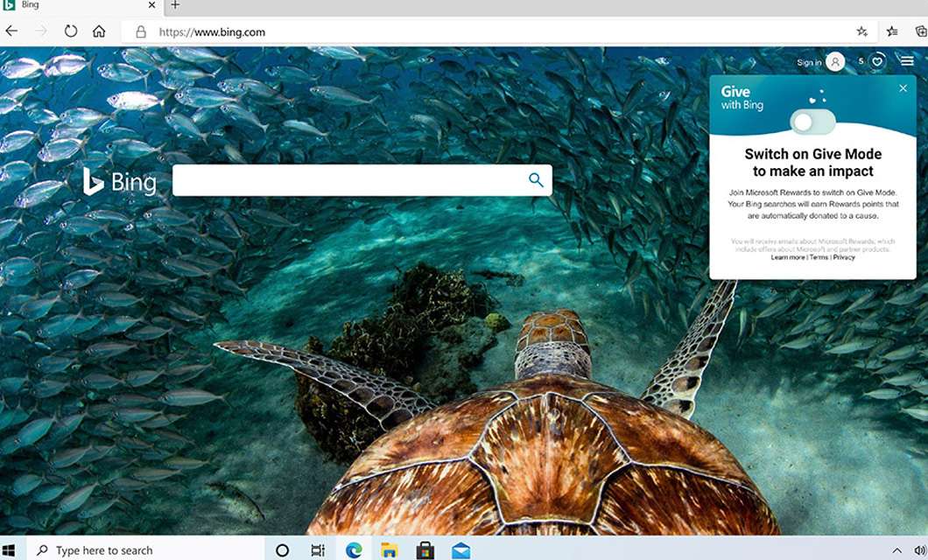This screenshot has height=560, width=928.
Task: Dismiss the Give with Bing popup
Action: click(x=903, y=88)
